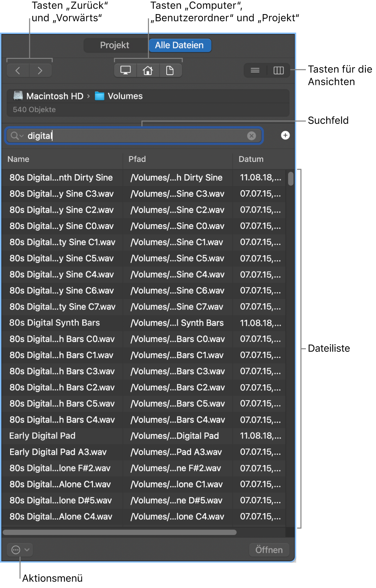Select 80s Digital...y Sine C2.wav

[x=144, y=210]
